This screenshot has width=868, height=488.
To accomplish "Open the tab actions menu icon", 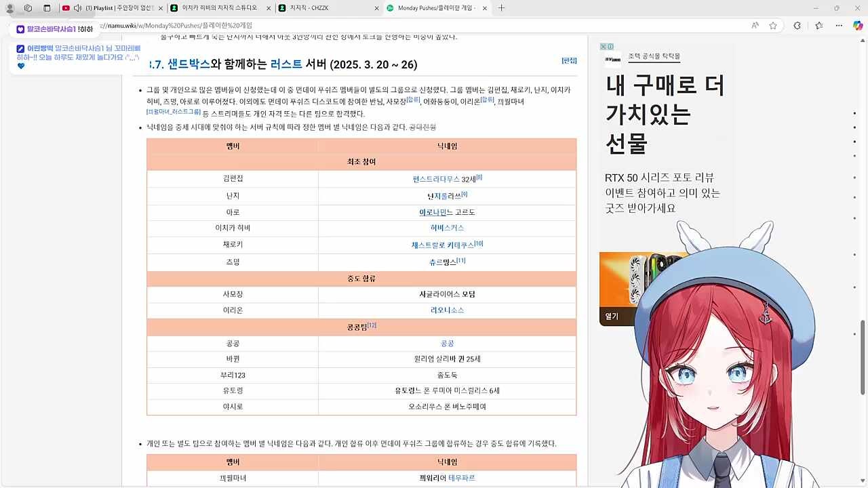I will [47, 8].
